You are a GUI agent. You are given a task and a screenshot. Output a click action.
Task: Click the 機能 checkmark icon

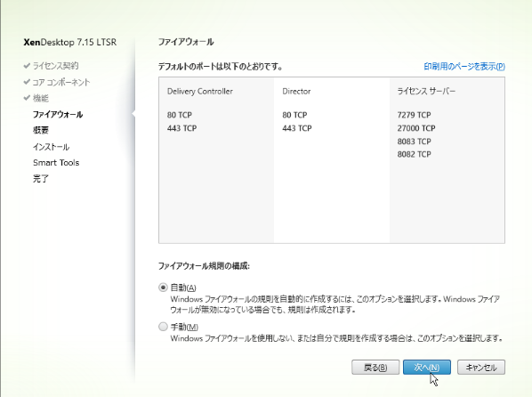[x=27, y=98]
